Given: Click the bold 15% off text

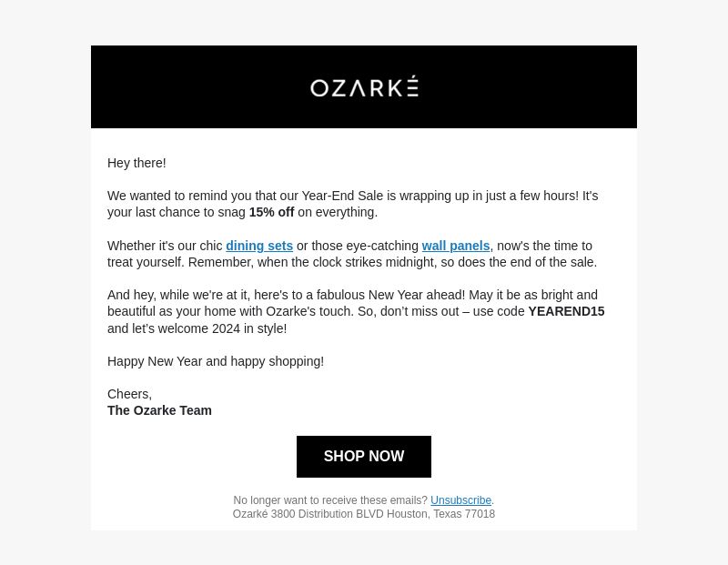Looking at the screenshot, I should pyautogui.click(x=271, y=212).
